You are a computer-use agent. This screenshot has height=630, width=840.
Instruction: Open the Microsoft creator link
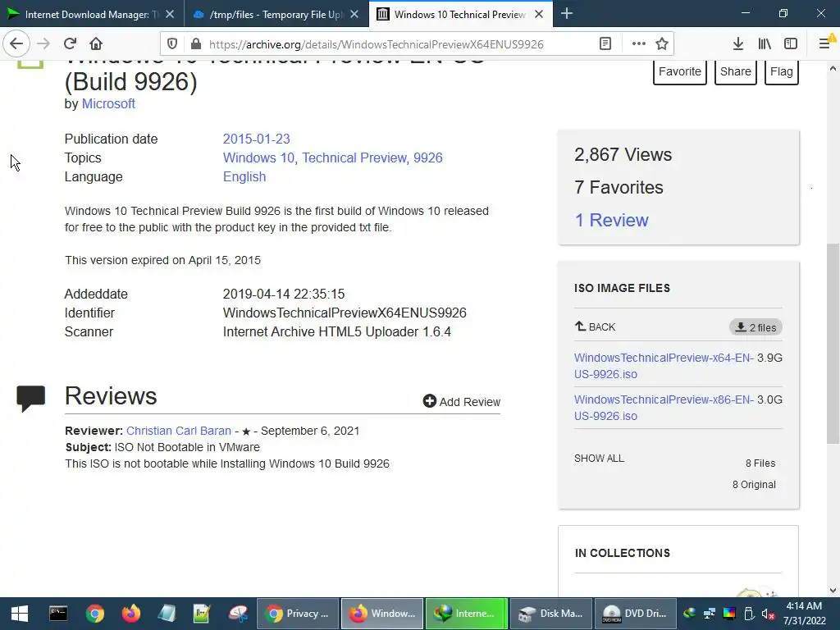108,104
